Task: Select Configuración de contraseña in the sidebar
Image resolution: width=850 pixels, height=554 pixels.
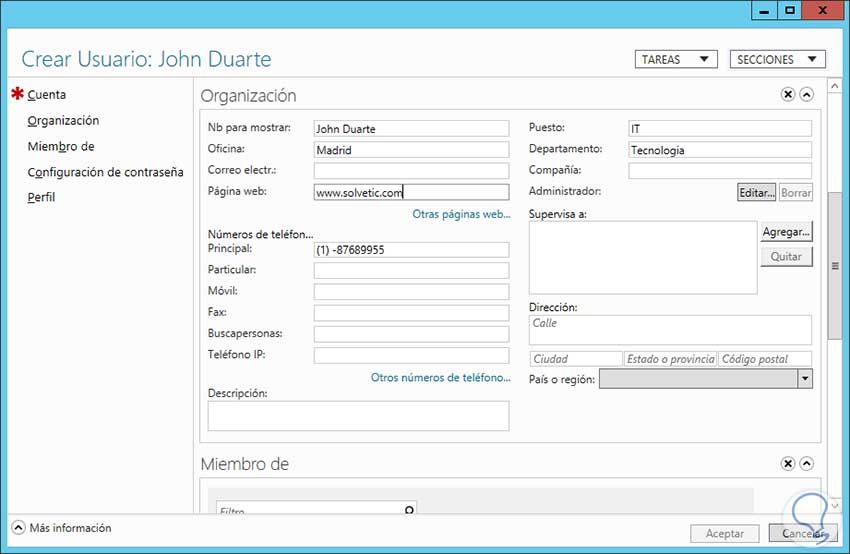Action: click(105, 172)
